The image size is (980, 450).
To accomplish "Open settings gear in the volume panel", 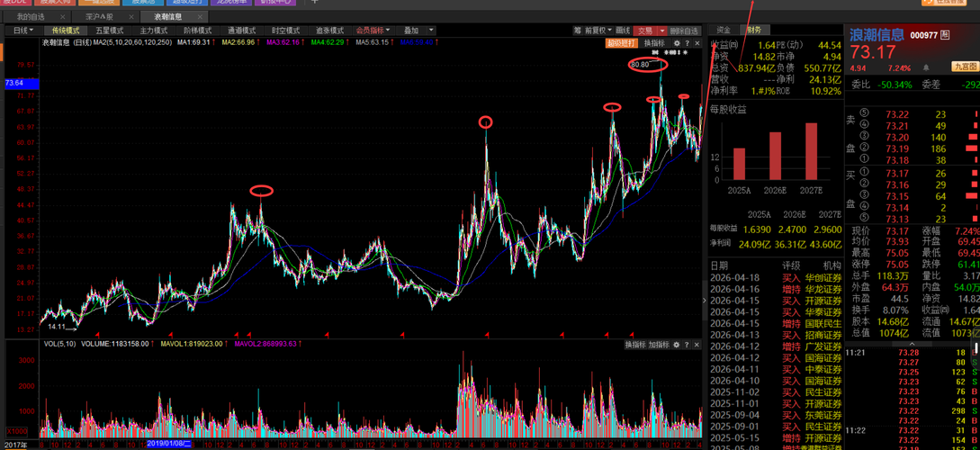I will tap(676, 345).
